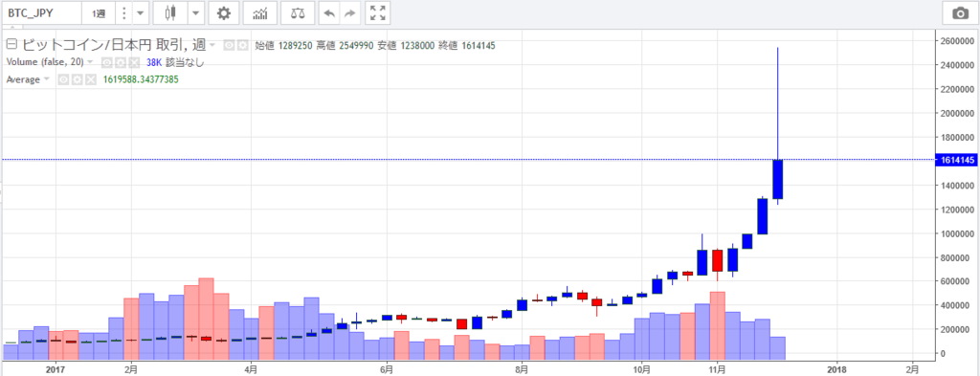The image size is (980, 376).
Task: Click the Average indicator label
Action: pyautogui.click(x=23, y=79)
